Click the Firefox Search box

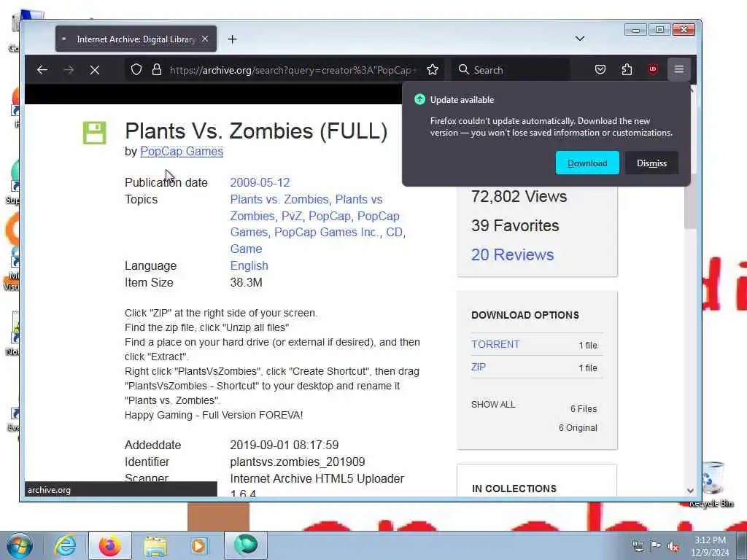point(511,70)
